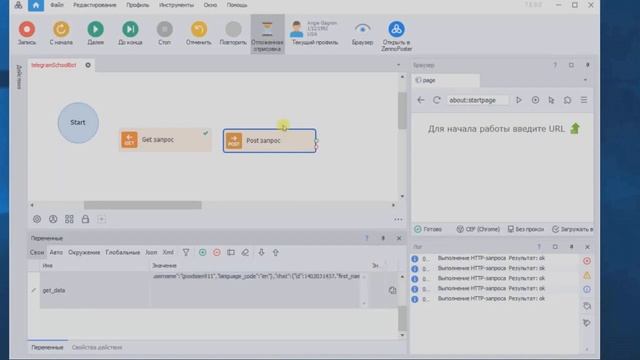
Task: Click the profile circle icon below canvas
Action: [53, 219]
